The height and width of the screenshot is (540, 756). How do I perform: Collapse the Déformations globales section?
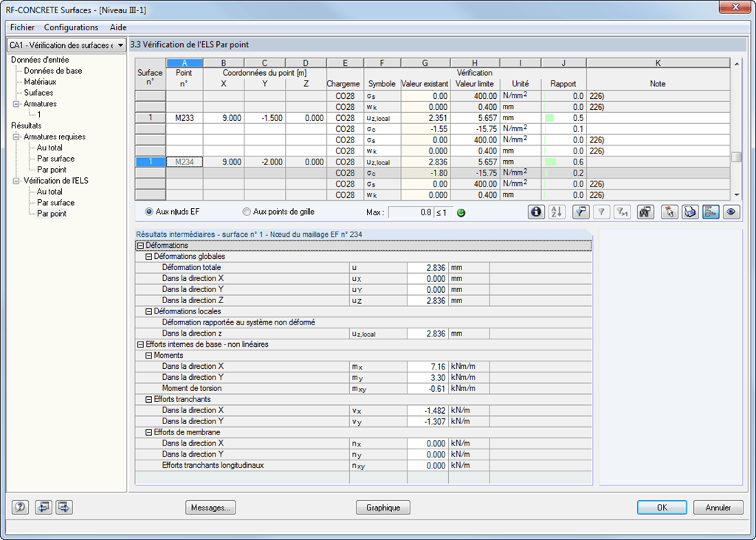149,257
